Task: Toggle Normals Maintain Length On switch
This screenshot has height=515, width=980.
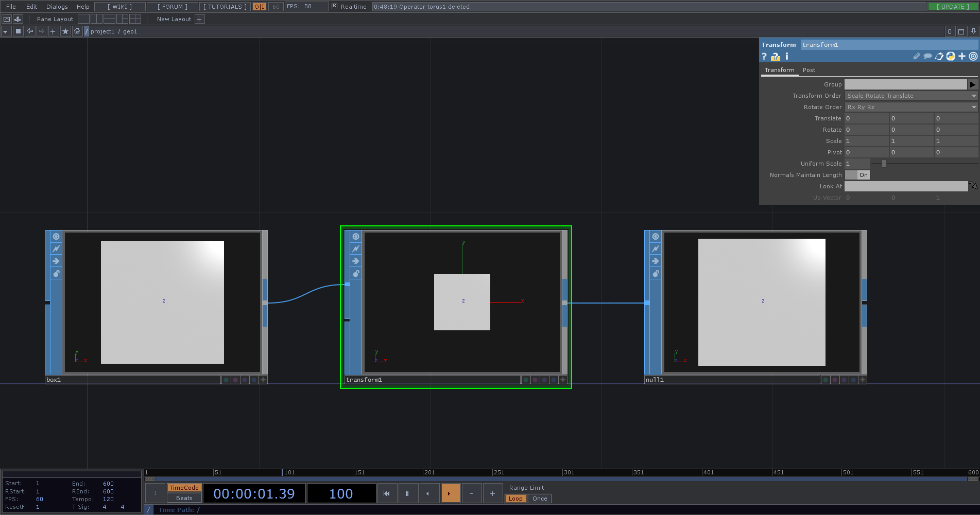Action: pyautogui.click(x=857, y=175)
